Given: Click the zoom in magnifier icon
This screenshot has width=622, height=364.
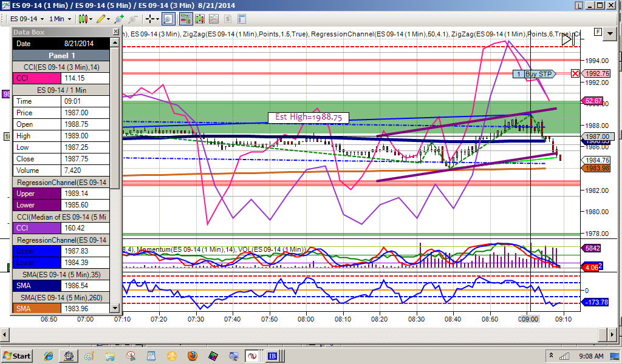Looking at the screenshot, I should pyautogui.click(x=118, y=19).
